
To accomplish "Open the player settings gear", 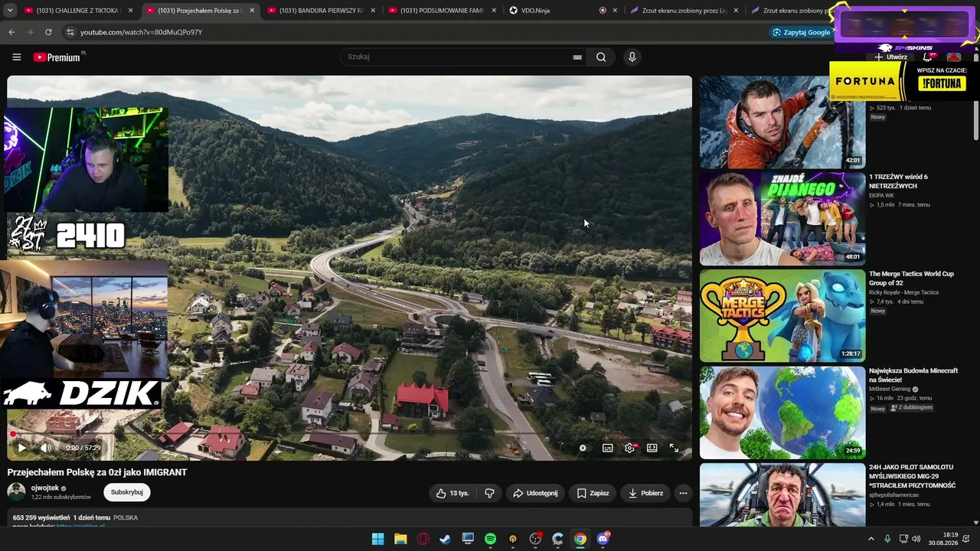I will click(629, 448).
